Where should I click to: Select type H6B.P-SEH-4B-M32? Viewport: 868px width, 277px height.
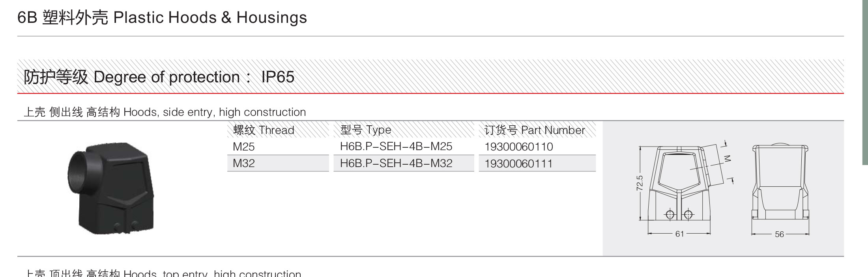click(396, 163)
